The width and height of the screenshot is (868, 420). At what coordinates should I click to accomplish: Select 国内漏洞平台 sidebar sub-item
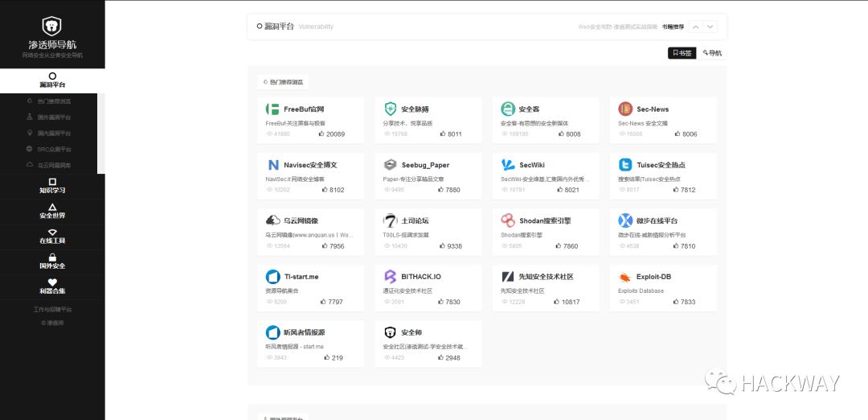(x=49, y=134)
